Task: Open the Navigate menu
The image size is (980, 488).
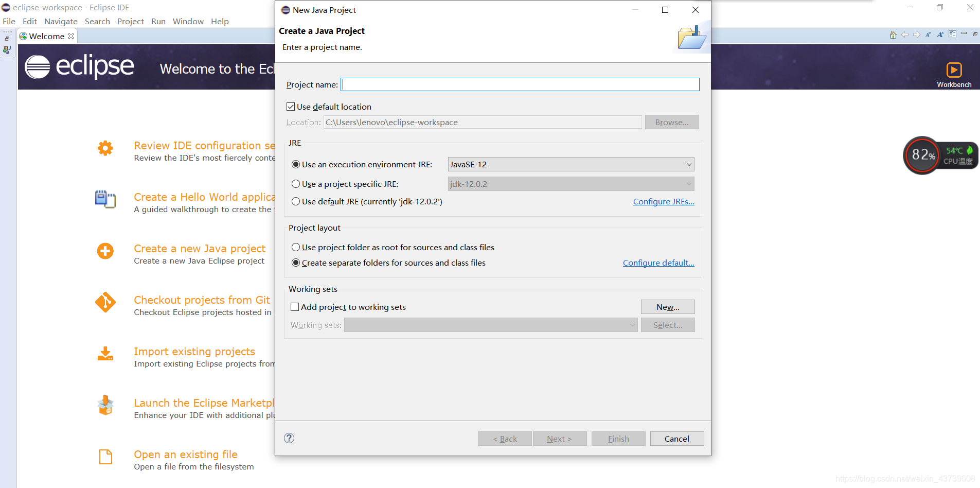Action: pos(61,21)
